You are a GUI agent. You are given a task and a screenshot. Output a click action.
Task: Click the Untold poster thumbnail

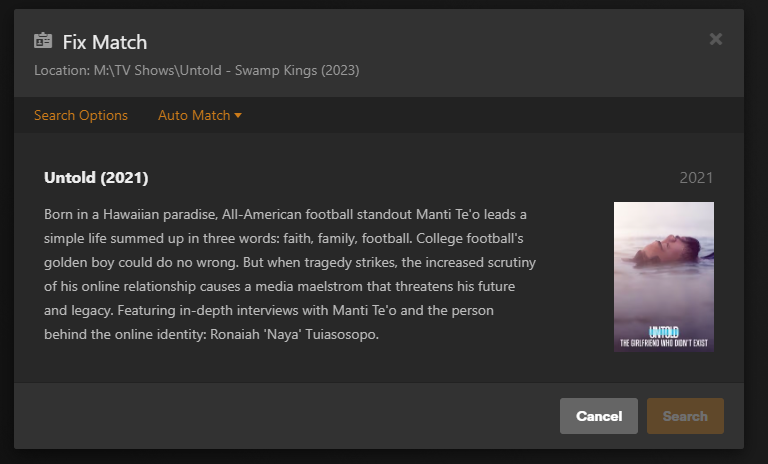663,276
